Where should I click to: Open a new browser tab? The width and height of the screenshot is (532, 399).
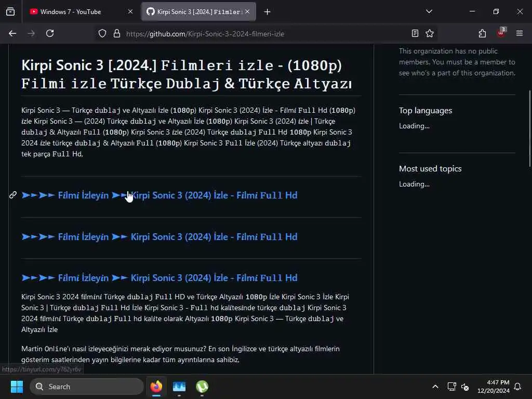point(267,12)
